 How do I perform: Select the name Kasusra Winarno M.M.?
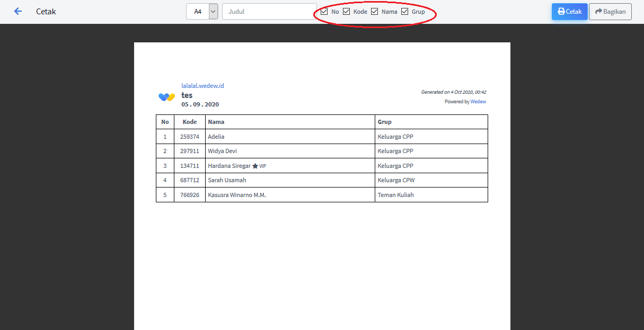coord(237,195)
